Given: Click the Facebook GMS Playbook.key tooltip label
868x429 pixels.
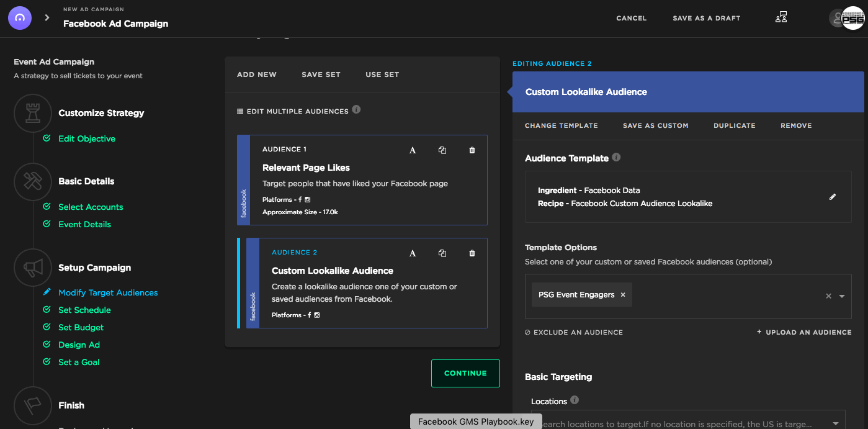Looking at the screenshot, I should click(476, 422).
